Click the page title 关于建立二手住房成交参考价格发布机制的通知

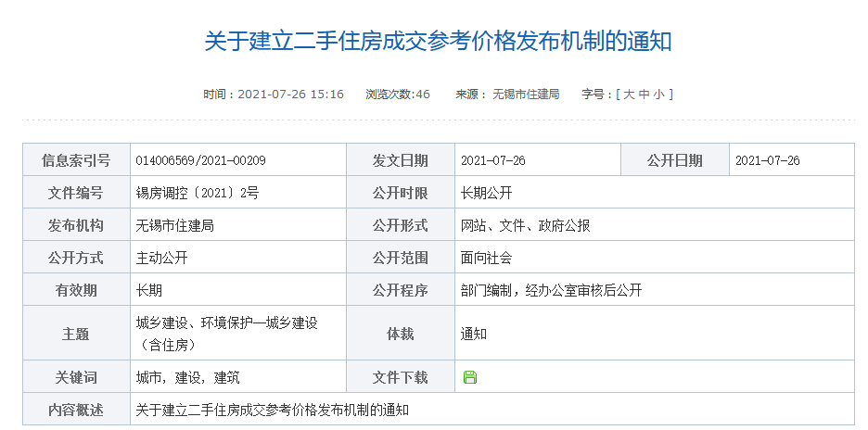click(x=438, y=42)
